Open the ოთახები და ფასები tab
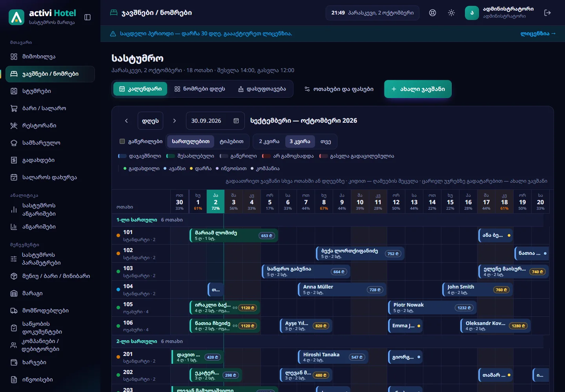Screen dimensions: 565x392 pos(339,89)
